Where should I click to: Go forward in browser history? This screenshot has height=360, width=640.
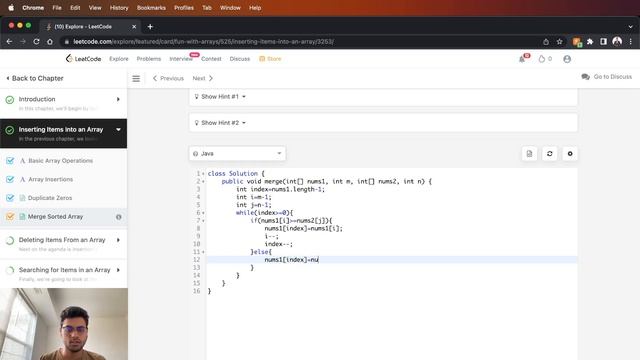(23, 42)
